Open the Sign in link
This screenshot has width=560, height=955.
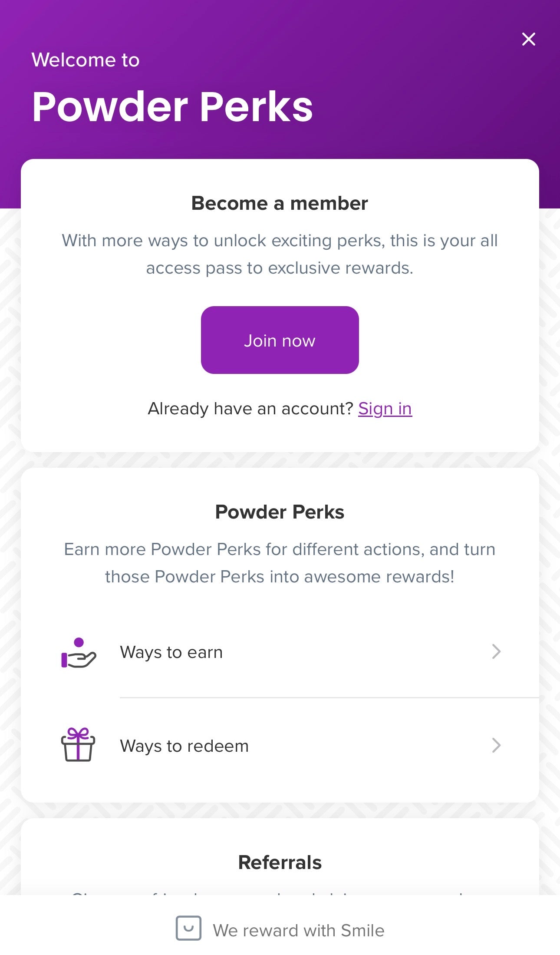tap(385, 409)
